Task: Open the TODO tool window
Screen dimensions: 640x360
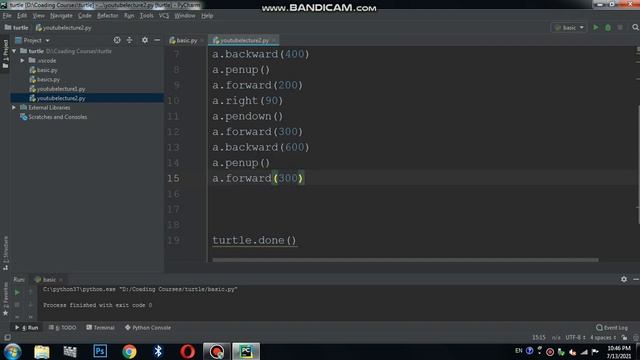Action: click(x=62, y=327)
